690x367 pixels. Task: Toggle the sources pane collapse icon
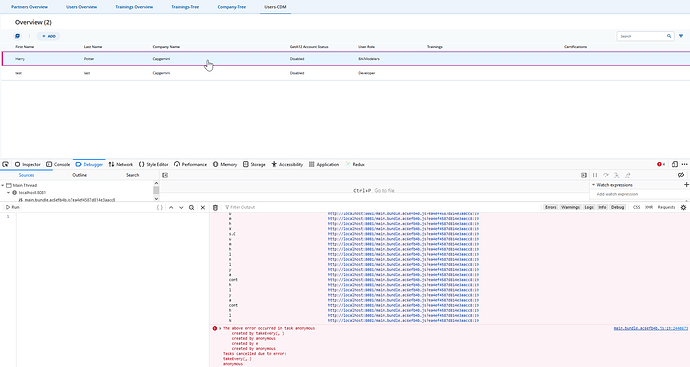165,175
